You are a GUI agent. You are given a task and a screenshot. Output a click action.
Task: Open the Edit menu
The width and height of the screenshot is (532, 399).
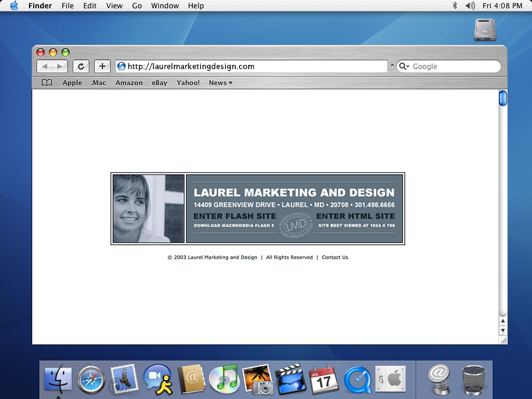90,6
